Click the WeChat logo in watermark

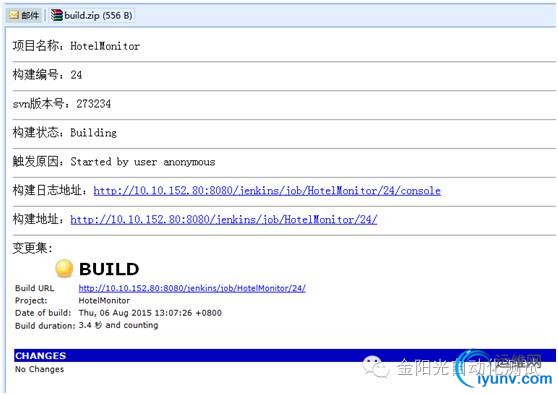pyautogui.click(x=375, y=367)
